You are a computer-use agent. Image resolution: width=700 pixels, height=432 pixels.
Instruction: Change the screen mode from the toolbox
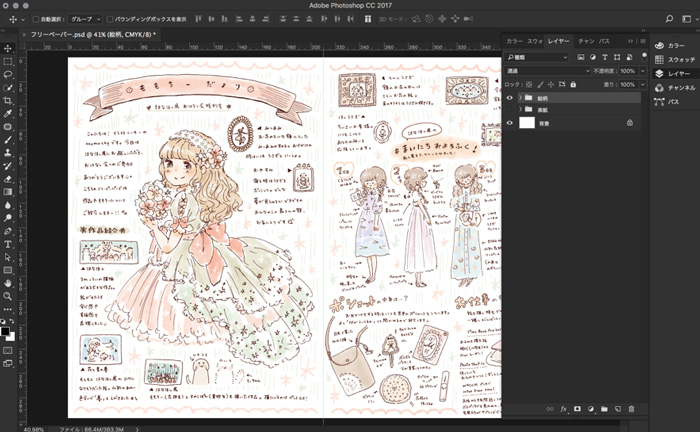8,364
